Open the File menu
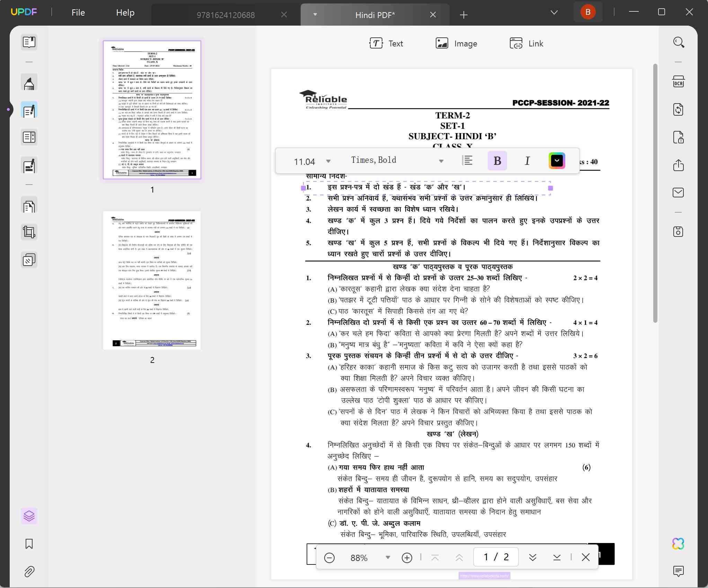Screen dimensions: 708x588 pos(78,12)
